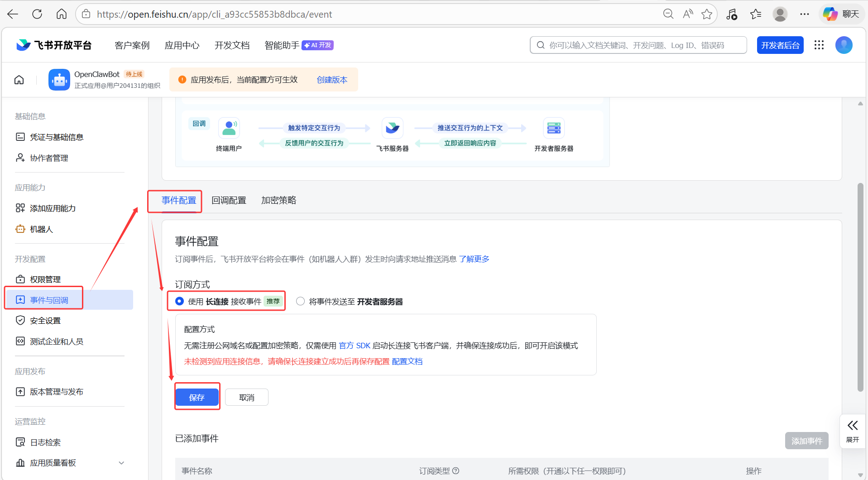The width and height of the screenshot is (868, 480).
Task: Open 凭证与基础信息 in sidebar
Action: pyautogui.click(x=57, y=137)
